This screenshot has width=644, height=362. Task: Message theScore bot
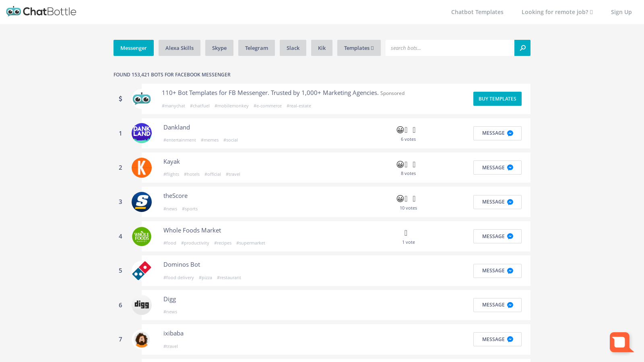497,202
